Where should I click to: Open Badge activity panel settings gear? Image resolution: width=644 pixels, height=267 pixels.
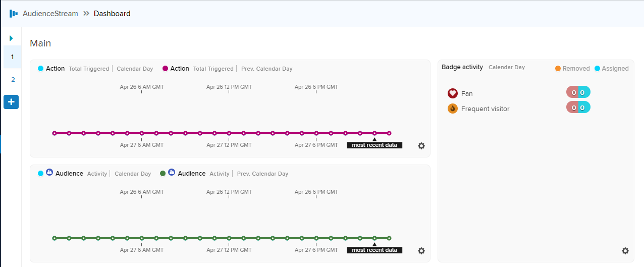pos(625,251)
